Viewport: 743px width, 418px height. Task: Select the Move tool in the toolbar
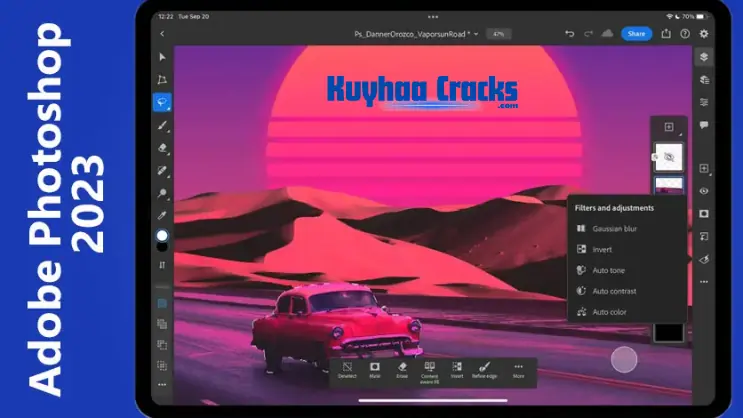pos(162,56)
